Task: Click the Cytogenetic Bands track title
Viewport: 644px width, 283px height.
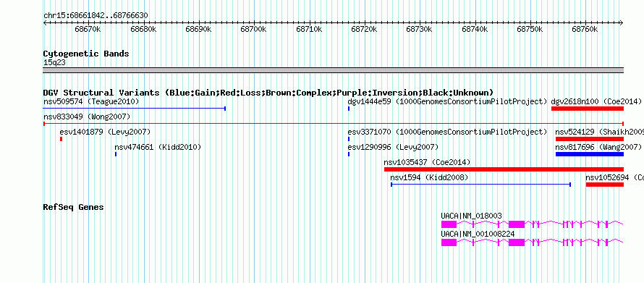Action: point(86,54)
